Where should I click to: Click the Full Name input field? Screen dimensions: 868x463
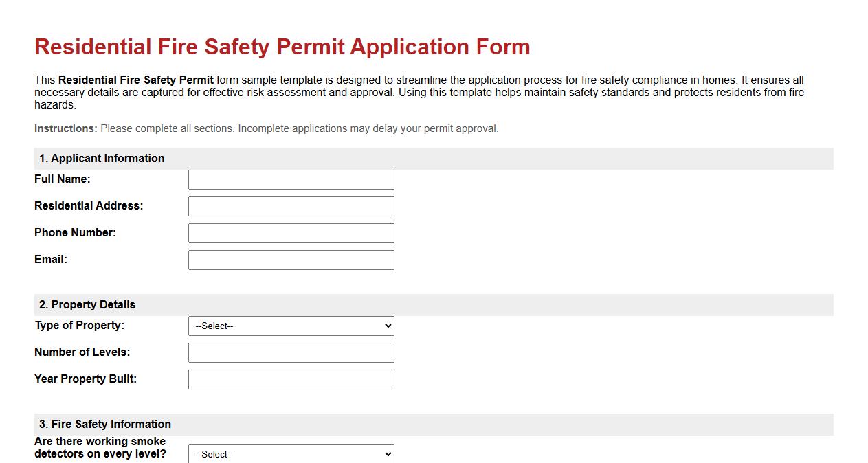coord(291,179)
